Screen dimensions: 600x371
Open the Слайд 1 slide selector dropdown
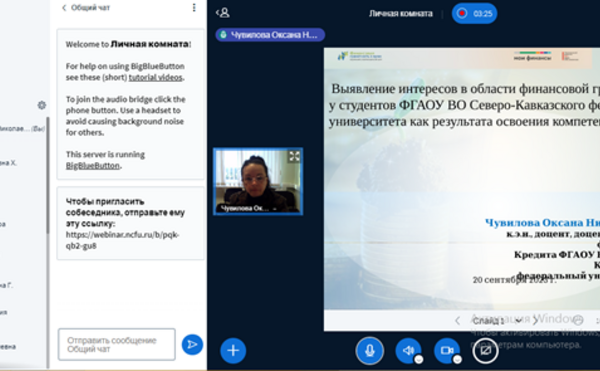pos(497,321)
